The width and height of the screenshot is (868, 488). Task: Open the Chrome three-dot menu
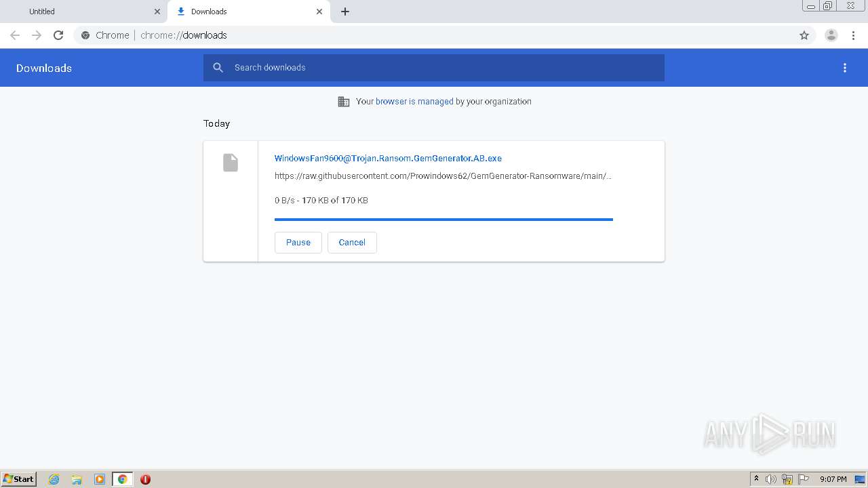[853, 35]
